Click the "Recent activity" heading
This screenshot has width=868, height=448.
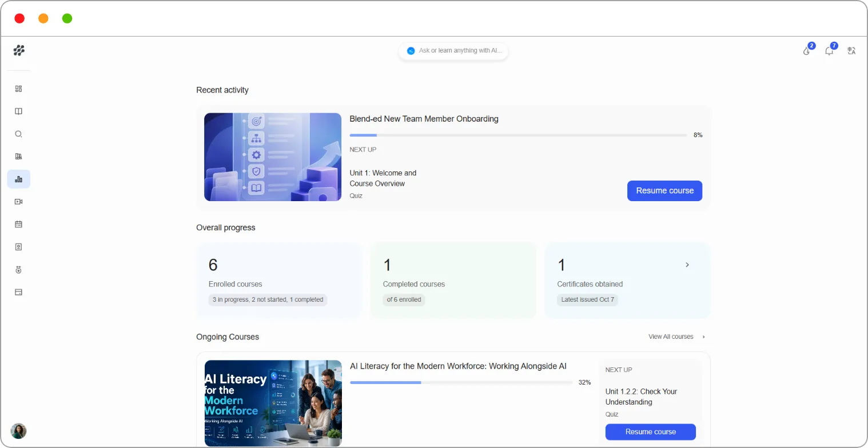222,90
